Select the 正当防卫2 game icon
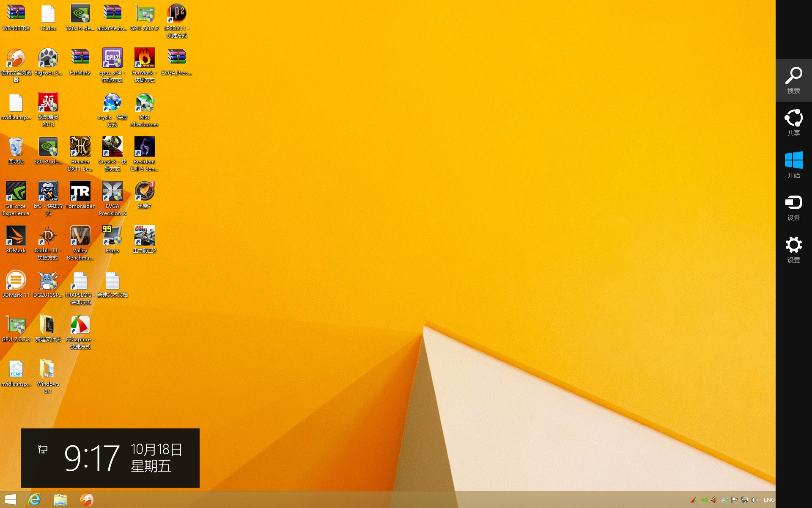Screen dimensions: 812x508 coord(145,240)
